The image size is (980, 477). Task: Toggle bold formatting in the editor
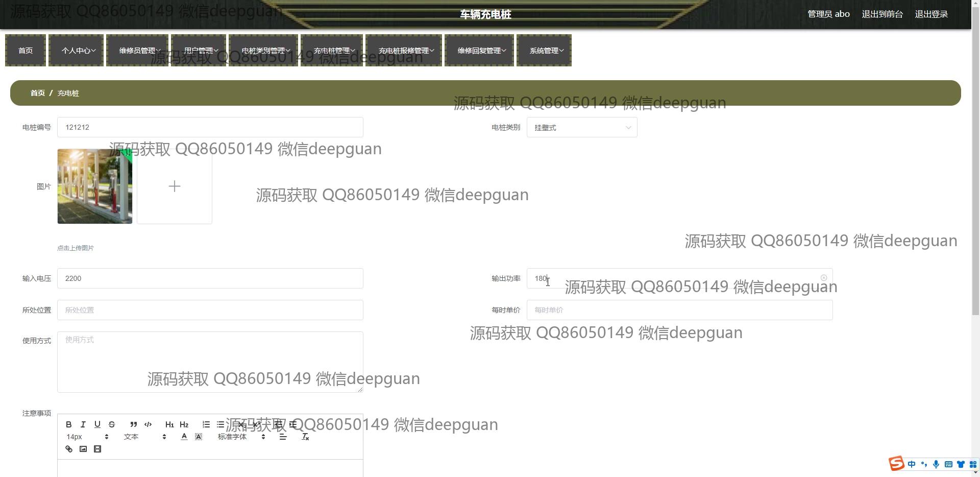[68, 424]
